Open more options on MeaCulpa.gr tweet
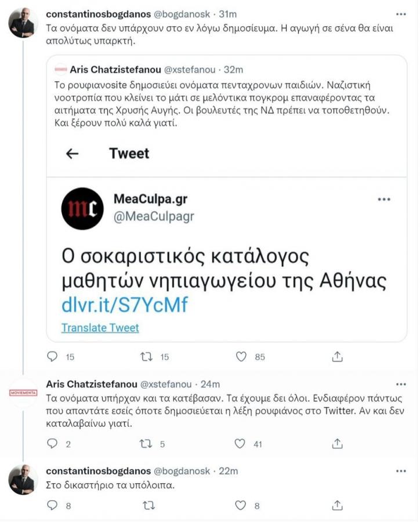Screen dimensions: 420x522 (383, 200)
